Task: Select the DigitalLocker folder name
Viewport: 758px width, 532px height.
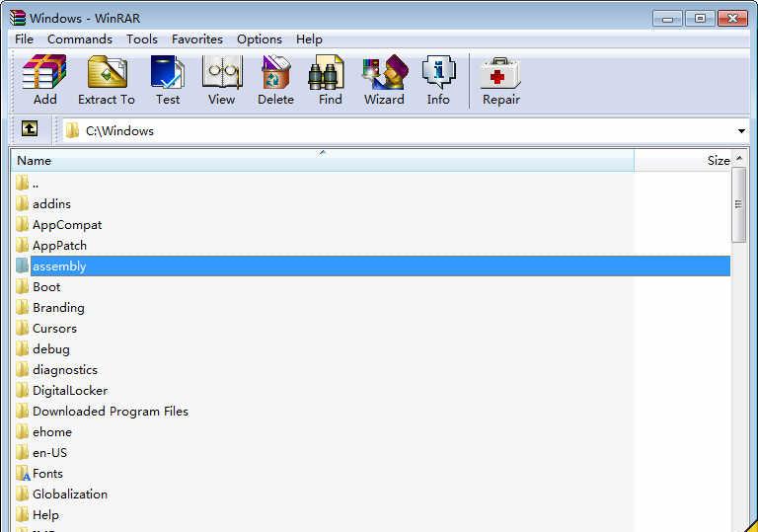Action: pos(70,390)
